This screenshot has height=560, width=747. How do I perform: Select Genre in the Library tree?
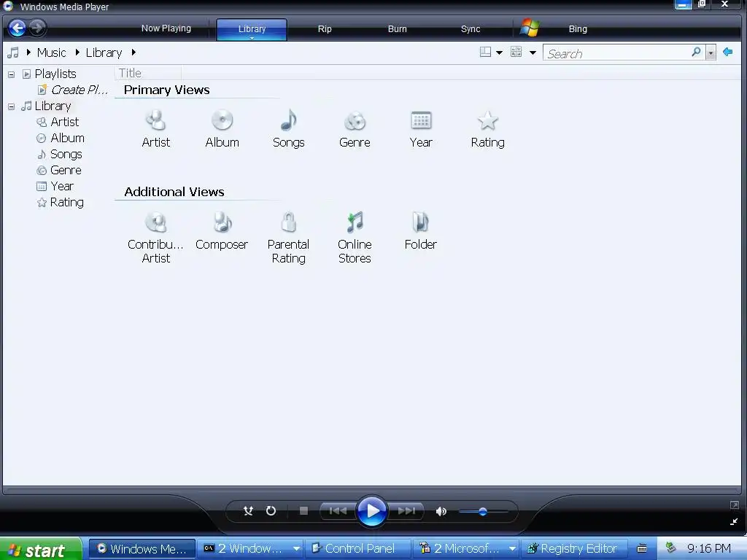click(x=66, y=171)
